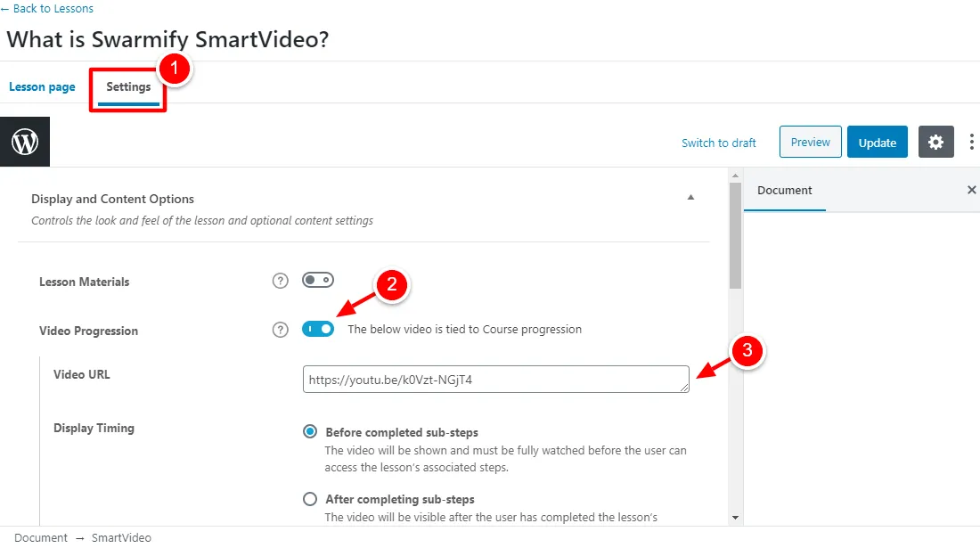Click the WordPress logo icon

click(x=24, y=142)
